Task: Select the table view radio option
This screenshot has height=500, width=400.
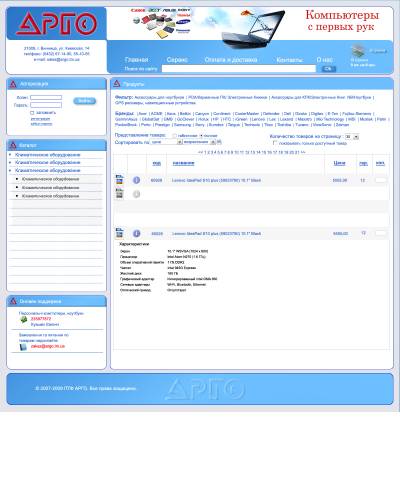Action: pyautogui.click(x=174, y=136)
